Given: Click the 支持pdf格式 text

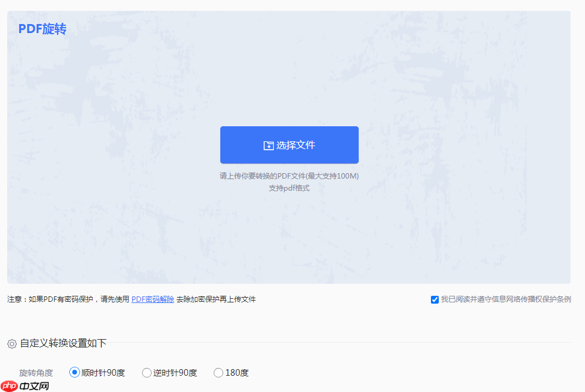Looking at the screenshot, I should [x=289, y=188].
